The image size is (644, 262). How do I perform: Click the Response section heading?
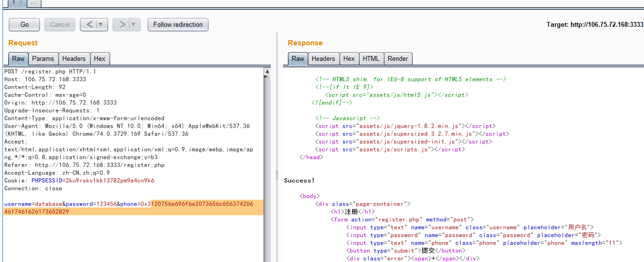[x=305, y=43]
